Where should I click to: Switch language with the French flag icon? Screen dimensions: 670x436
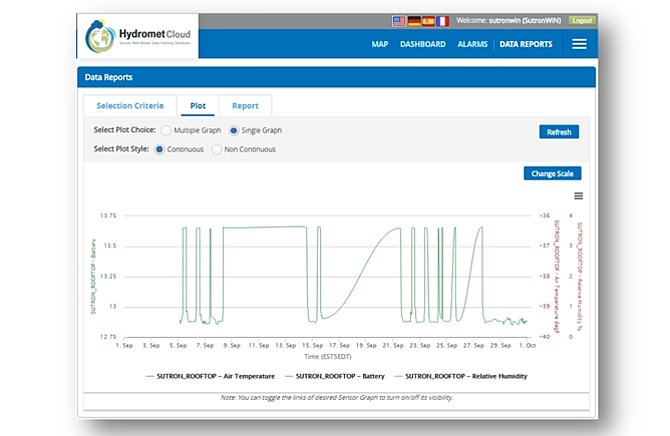coord(441,20)
